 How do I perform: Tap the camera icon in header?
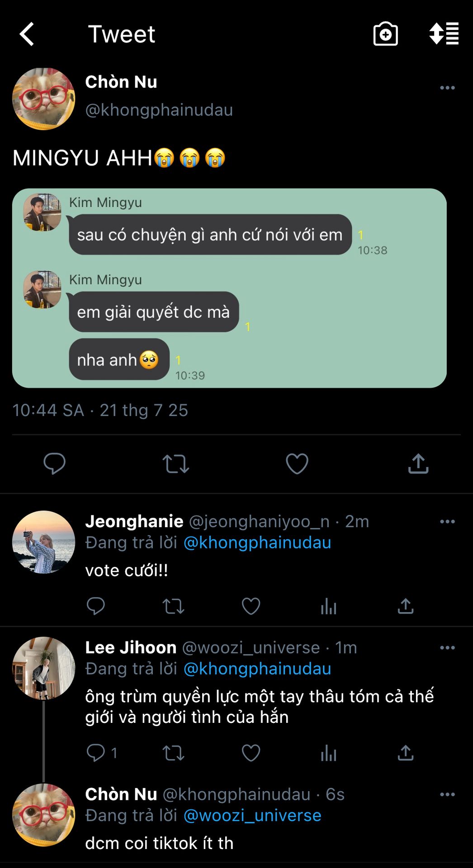pyautogui.click(x=385, y=34)
